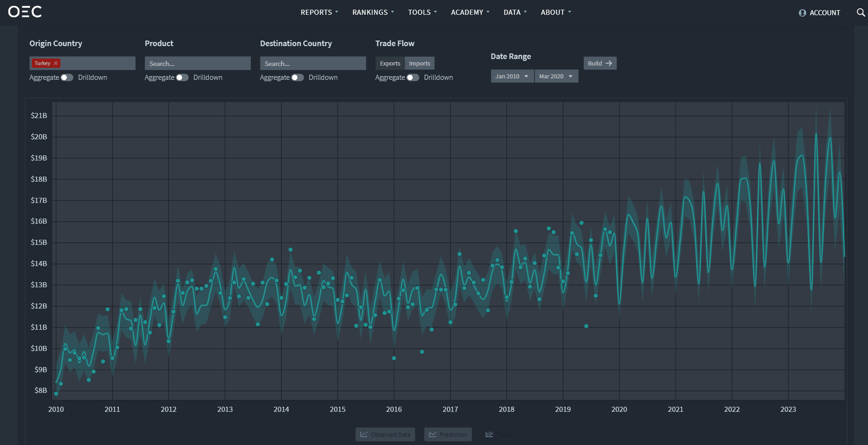Click the Trade Flow Drilldown label
Screen dimensions: 868x445
point(439,77)
